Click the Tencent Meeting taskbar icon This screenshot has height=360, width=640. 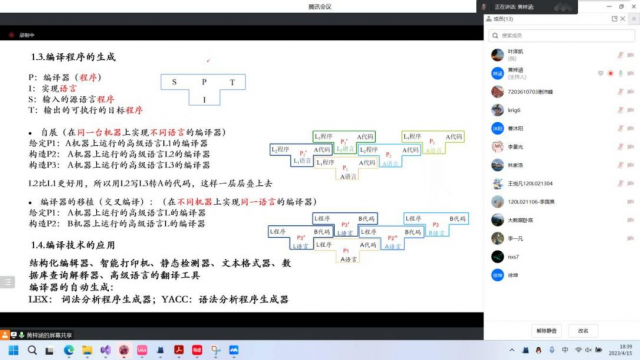click(x=233, y=350)
